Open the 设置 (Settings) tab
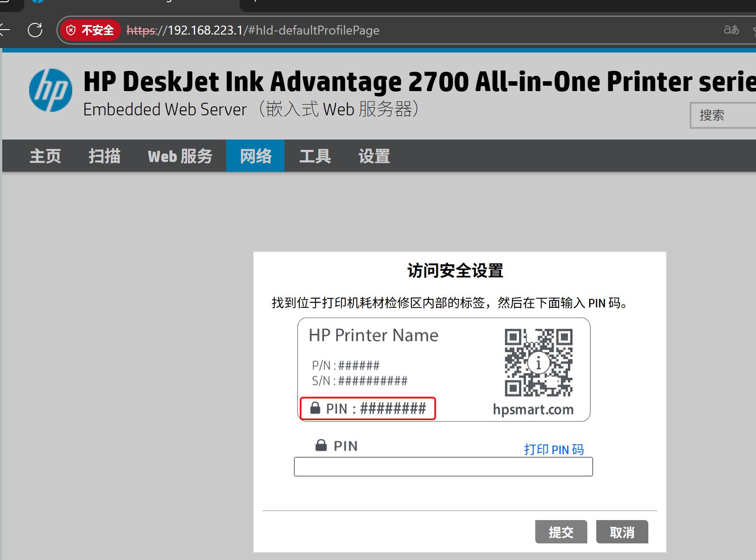 374,156
